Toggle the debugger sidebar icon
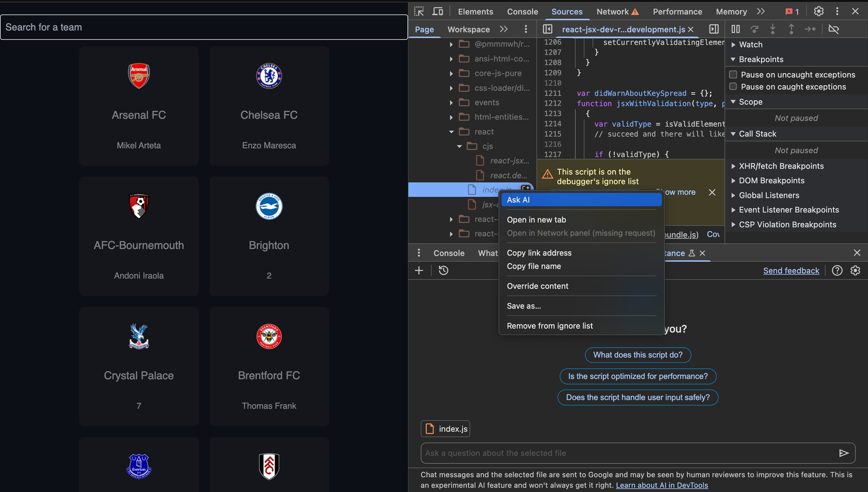The image size is (868, 492). click(714, 29)
